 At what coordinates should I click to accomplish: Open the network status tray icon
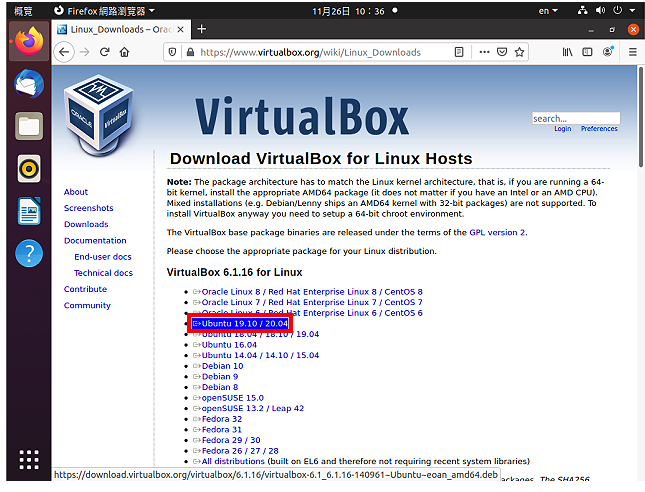582,11
